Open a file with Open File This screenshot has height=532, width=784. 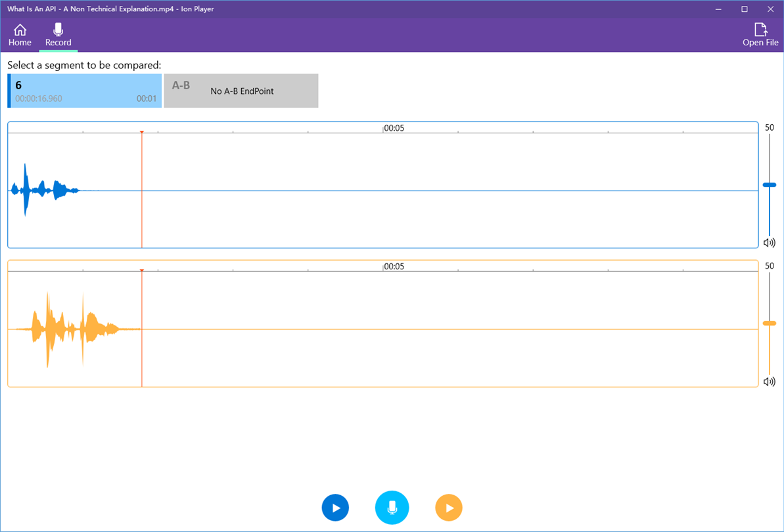coord(760,35)
